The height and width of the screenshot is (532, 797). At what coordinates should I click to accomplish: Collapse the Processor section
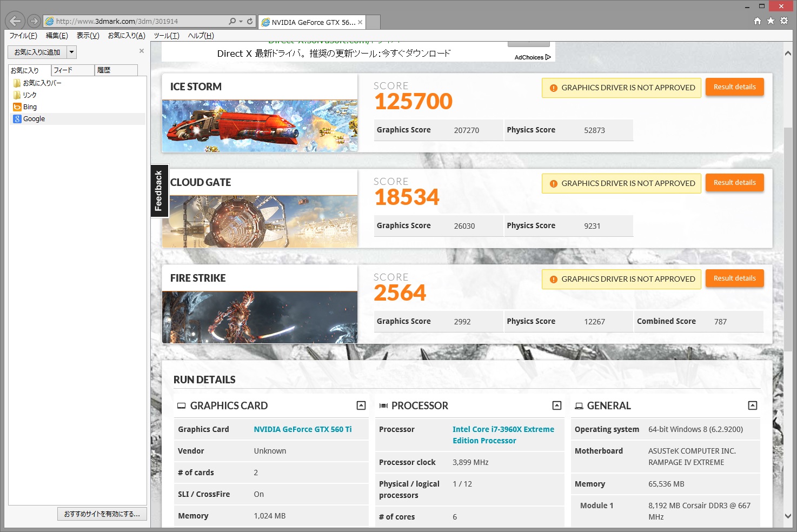[556, 405]
